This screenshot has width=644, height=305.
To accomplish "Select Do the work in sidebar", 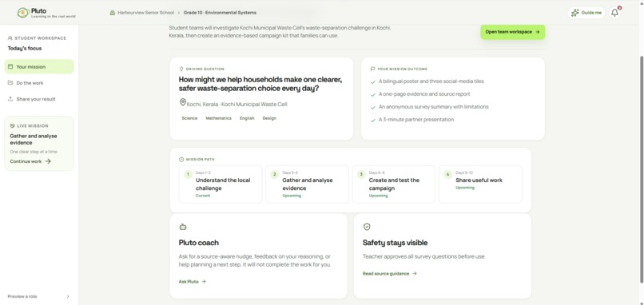I will click(39, 83).
